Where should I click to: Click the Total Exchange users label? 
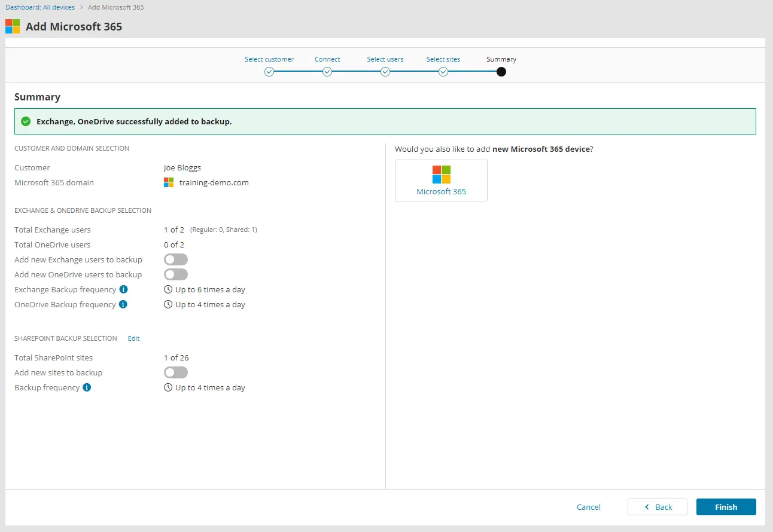[x=53, y=230]
